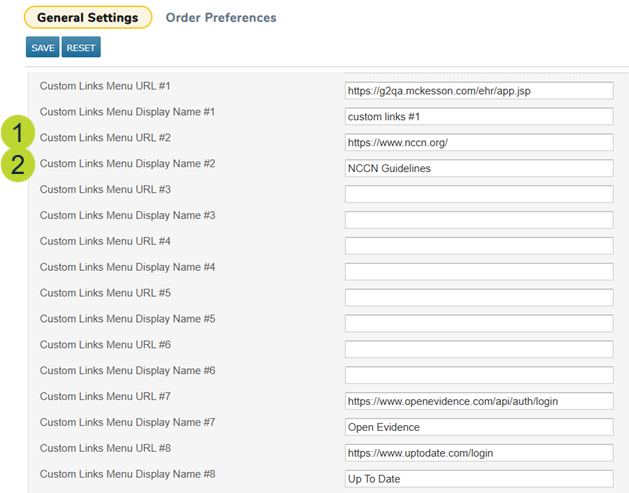The width and height of the screenshot is (629, 493).
Task: Select the General Settings tab
Action: pyautogui.click(x=88, y=18)
